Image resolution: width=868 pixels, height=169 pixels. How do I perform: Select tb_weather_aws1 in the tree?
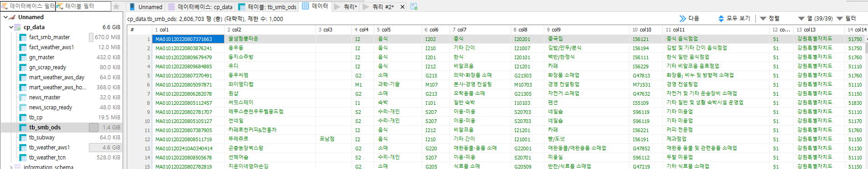coord(49,148)
